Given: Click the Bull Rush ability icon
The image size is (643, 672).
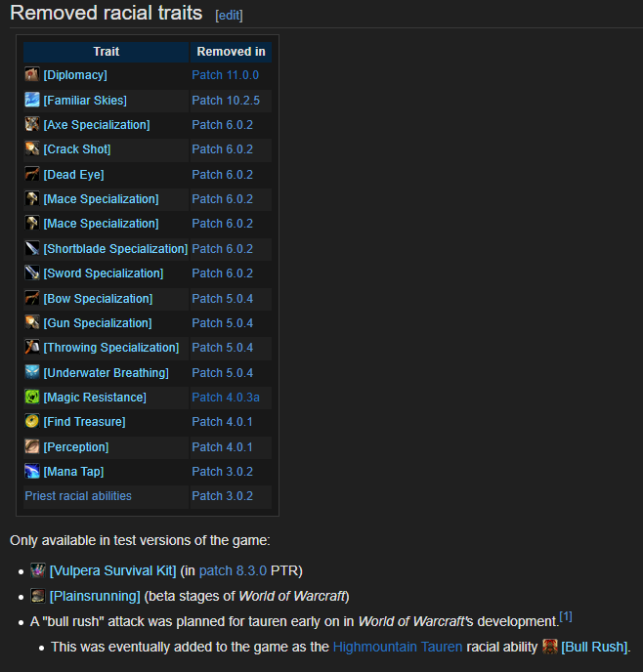Looking at the screenshot, I should pos(550,647).
